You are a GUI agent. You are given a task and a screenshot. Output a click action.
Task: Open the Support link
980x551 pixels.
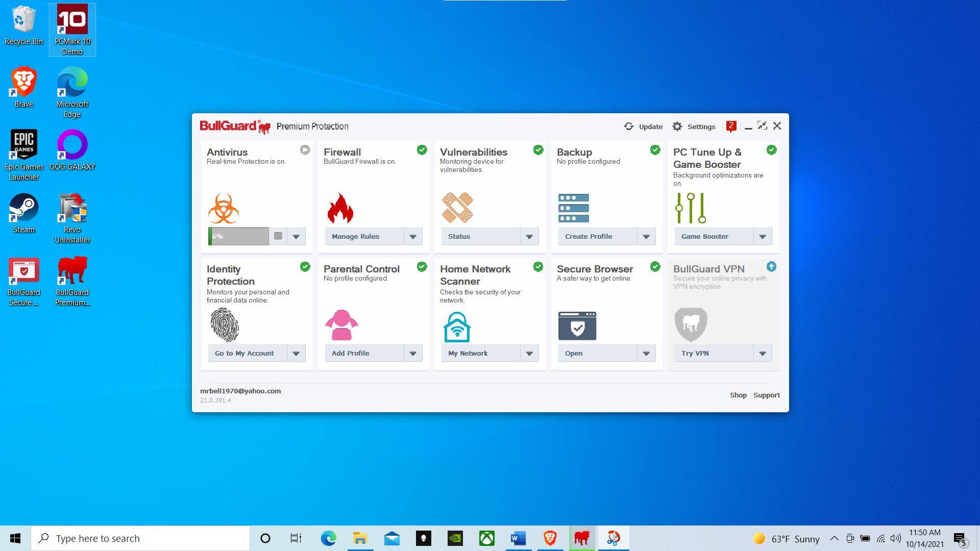coord(766,395)
